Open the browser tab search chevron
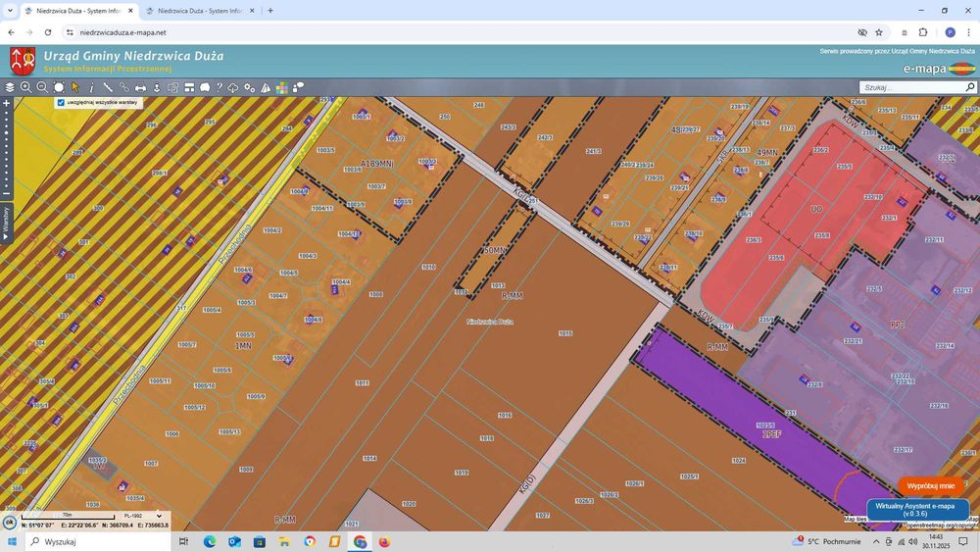Screen dimensions: 980x552 (10, 11)
